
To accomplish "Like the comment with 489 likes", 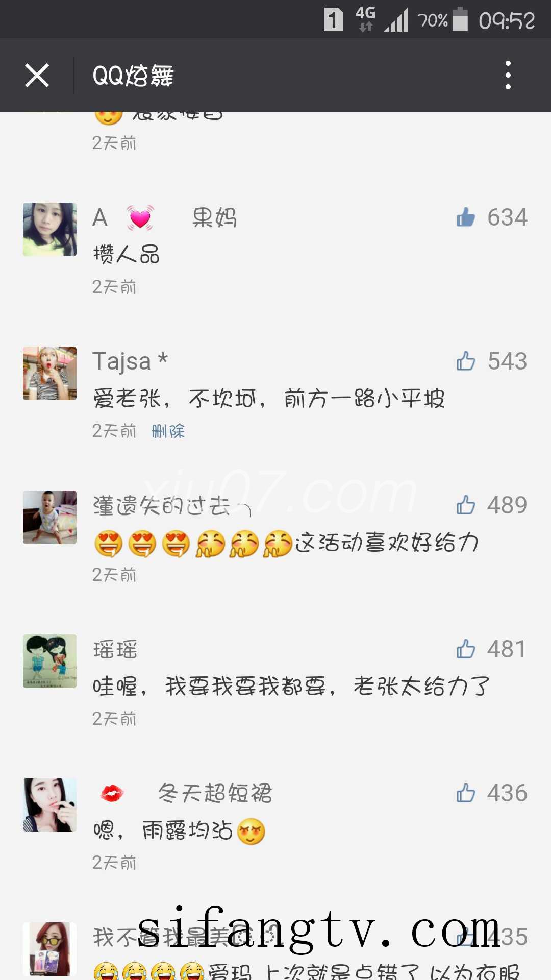I will click(x=465, y=505).
